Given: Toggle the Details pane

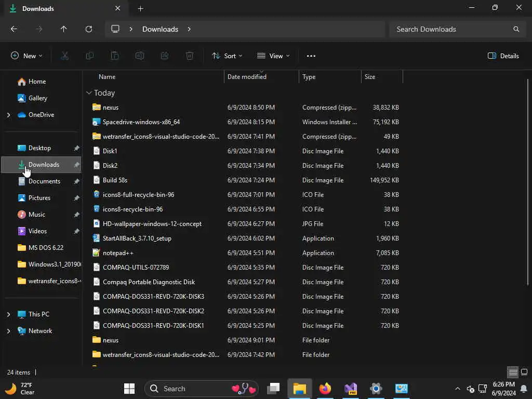Looking at the screenshot, I should coord(503,56).
